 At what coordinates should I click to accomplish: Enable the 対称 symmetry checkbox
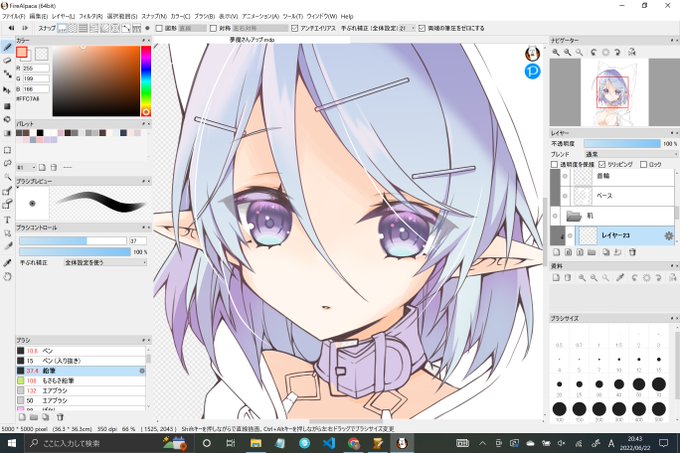click(213, 28)
